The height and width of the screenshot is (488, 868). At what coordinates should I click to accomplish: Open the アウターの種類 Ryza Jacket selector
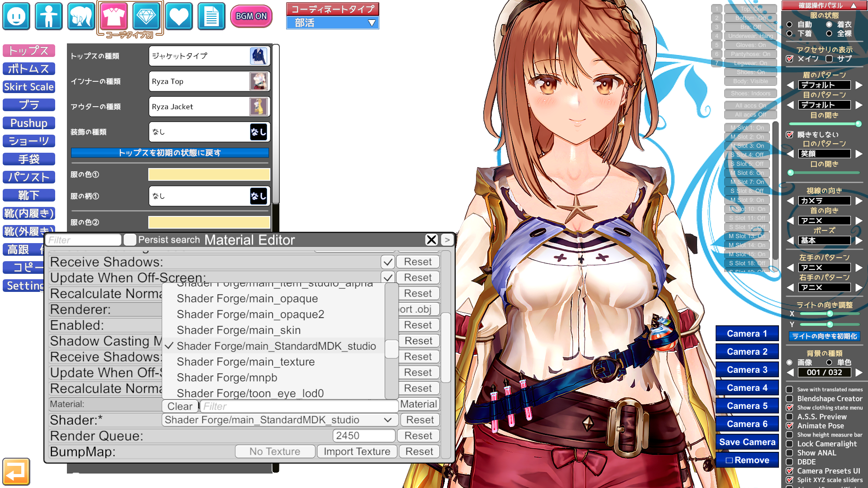click(210, 107)
